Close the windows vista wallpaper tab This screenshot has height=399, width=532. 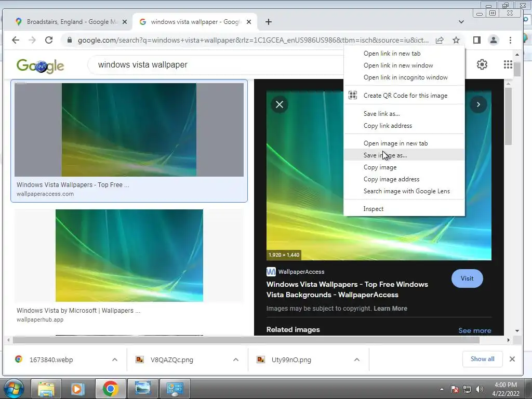click(249, 22)
